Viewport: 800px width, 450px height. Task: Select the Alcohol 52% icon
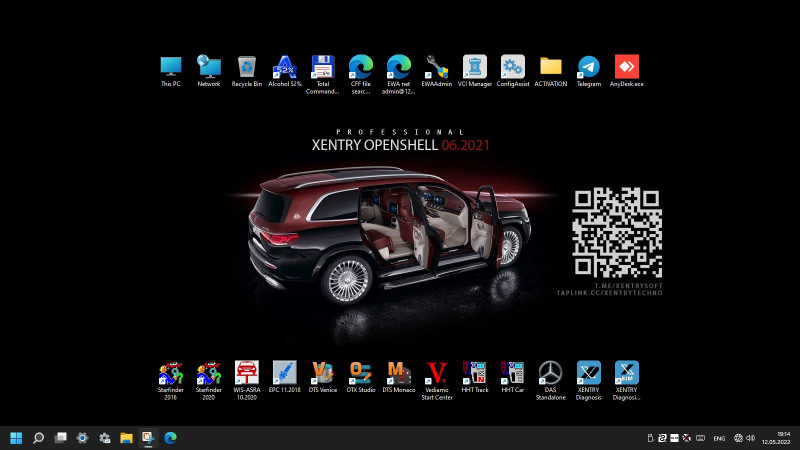click(285, 68)
